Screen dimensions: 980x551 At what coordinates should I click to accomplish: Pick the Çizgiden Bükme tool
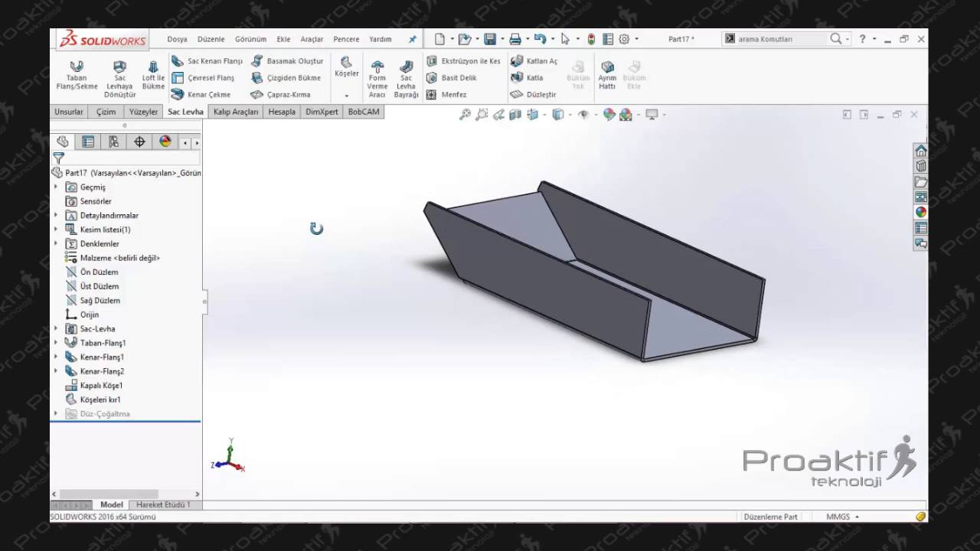pos(286,78)
